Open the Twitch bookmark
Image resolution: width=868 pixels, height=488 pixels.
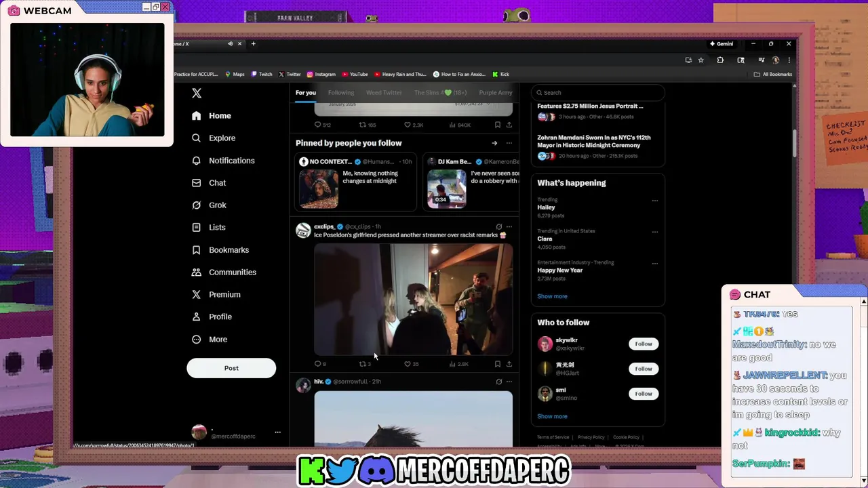point(262,75)
